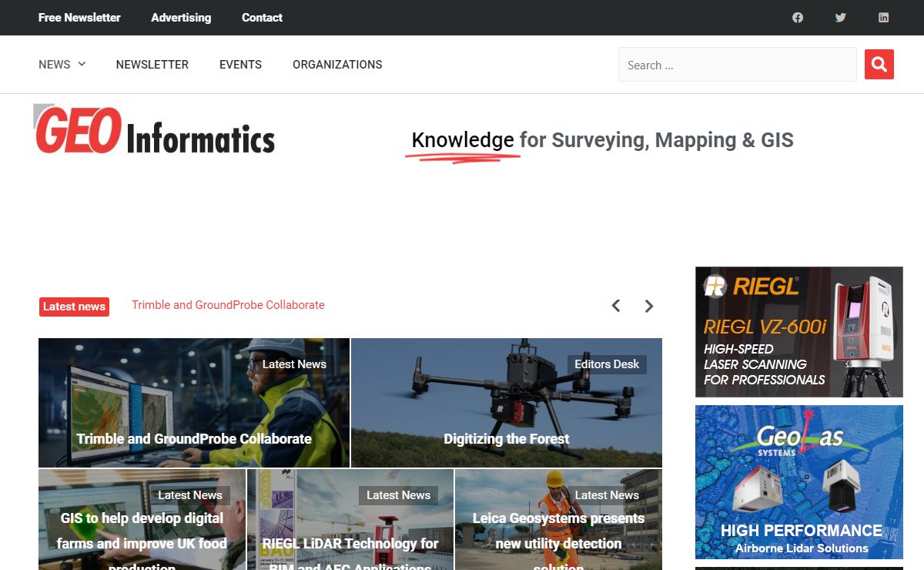Open the NEWSLETTER menu item

[x=152, y=65]
